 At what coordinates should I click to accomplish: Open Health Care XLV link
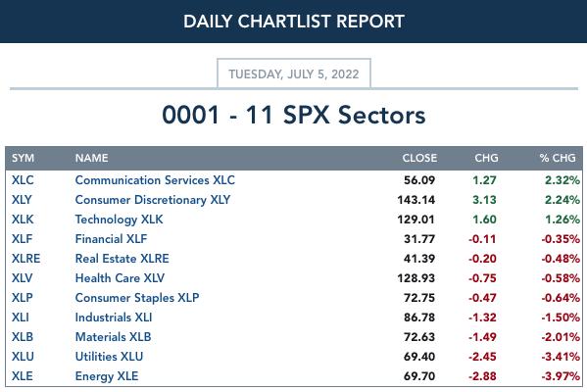point(120,278)
